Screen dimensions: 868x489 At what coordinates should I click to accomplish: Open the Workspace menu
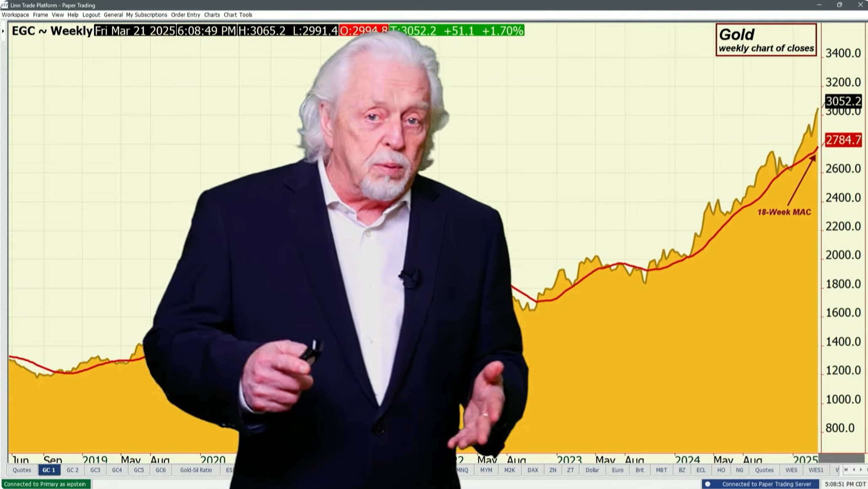(15, 15)
